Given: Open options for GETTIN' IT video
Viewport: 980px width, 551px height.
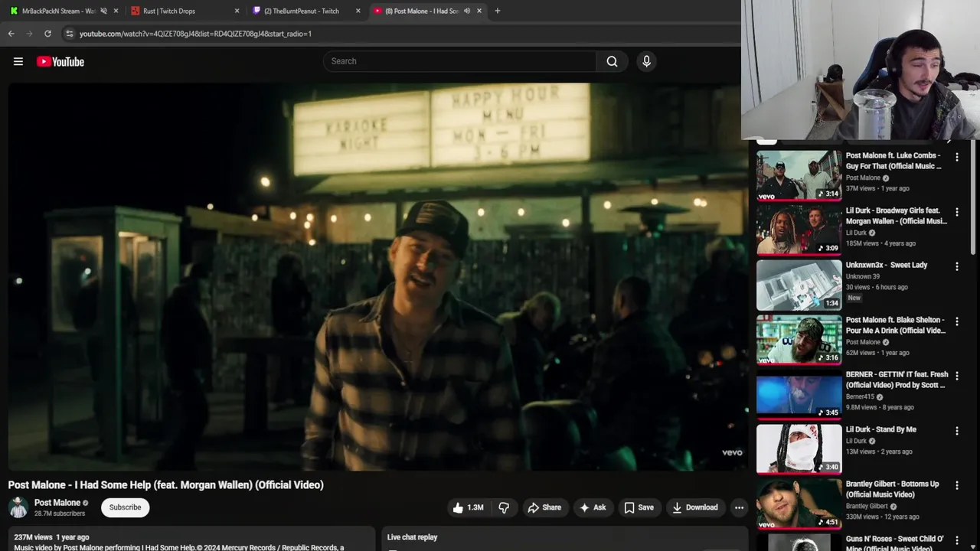Looking at the screenshot, I should pos(956,376).
